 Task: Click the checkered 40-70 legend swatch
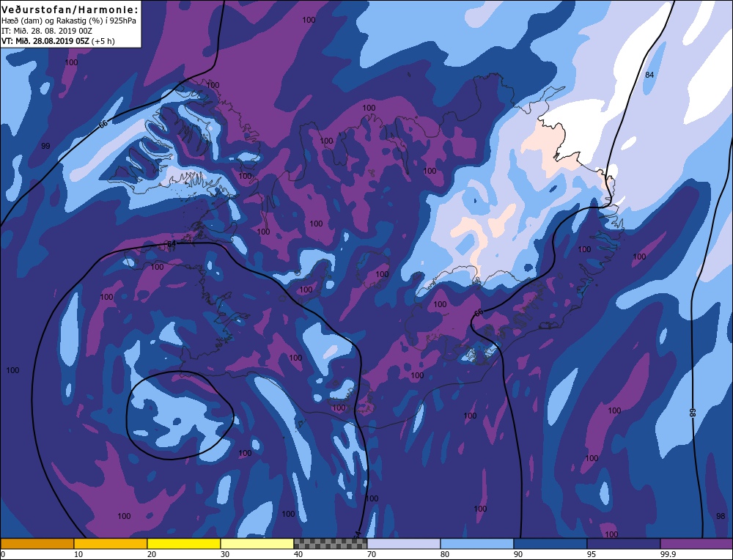tap(331, 543)
